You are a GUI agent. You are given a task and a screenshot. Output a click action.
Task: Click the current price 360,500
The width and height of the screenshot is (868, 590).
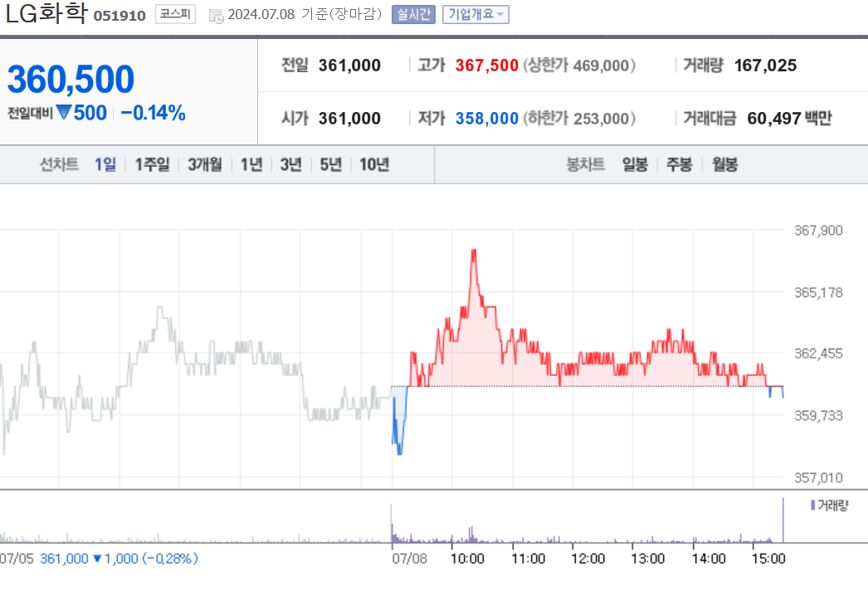point(71,79)
